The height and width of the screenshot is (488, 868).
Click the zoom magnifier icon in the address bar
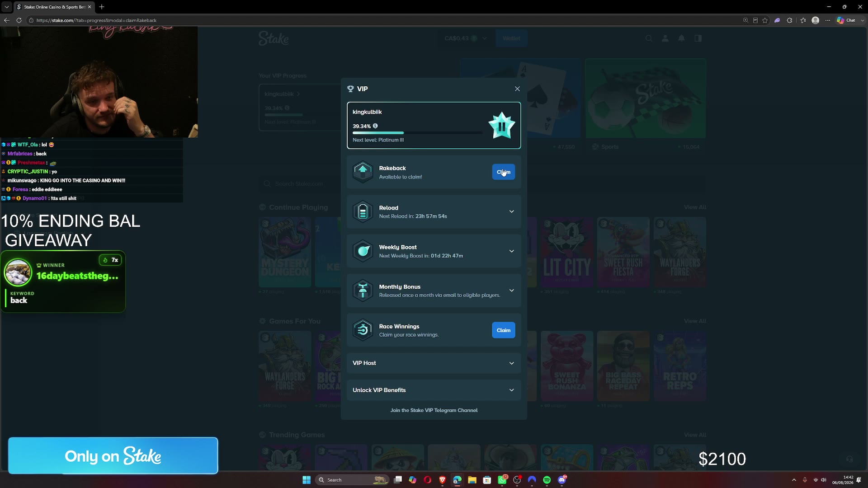point(745,20)
